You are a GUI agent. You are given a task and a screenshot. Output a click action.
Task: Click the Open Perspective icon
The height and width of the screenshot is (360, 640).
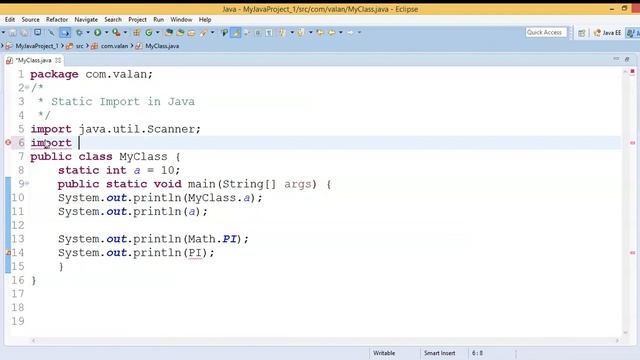(x=582, y=33)
